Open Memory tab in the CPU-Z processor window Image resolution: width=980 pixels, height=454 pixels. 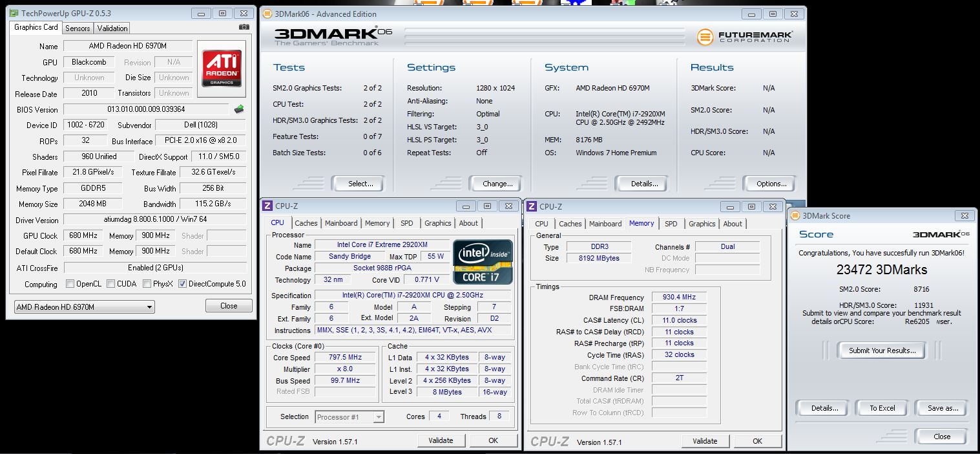[x=377, y=223]
